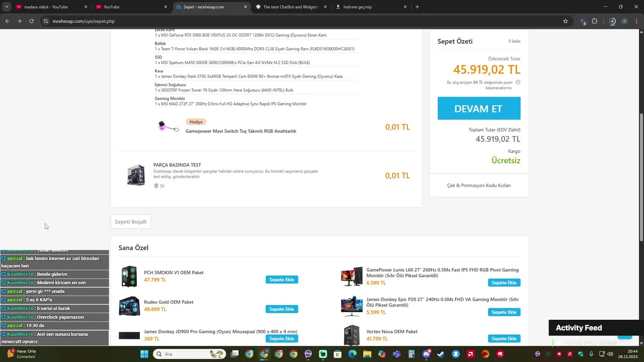Bookmark this page with the star icon
This screenshot has width=644, height=362.
566,21
